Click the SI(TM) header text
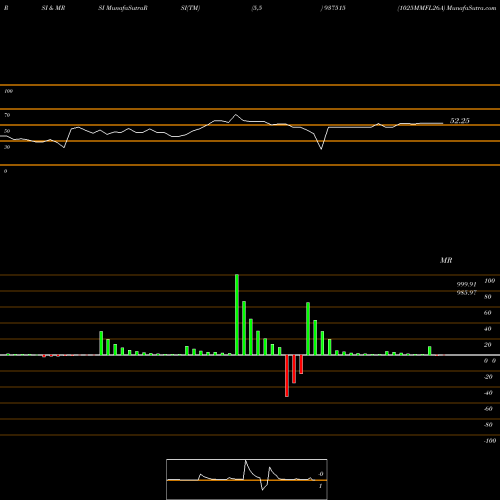This screenshot has height=500, width=500. click(x=190, y=8)
